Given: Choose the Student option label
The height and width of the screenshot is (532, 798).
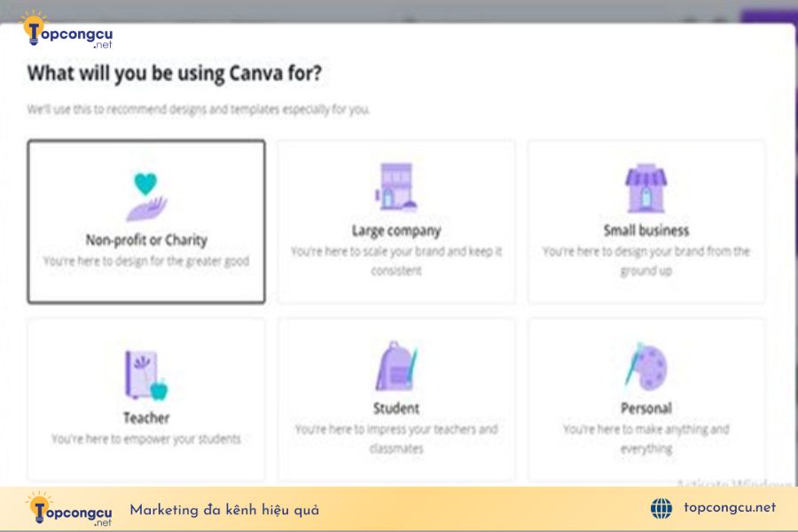Looking at the screenshot, I should [x=396, y=408].
